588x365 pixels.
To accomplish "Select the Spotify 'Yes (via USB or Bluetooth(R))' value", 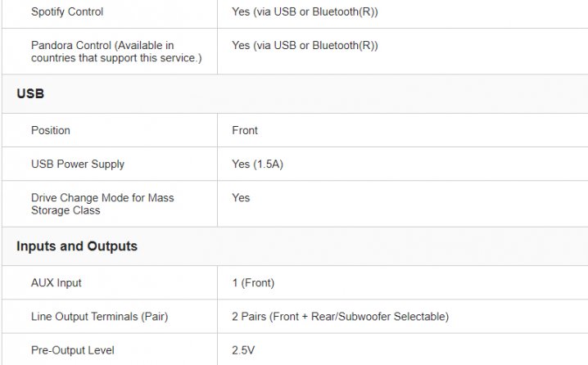I will tap(305, 11).
